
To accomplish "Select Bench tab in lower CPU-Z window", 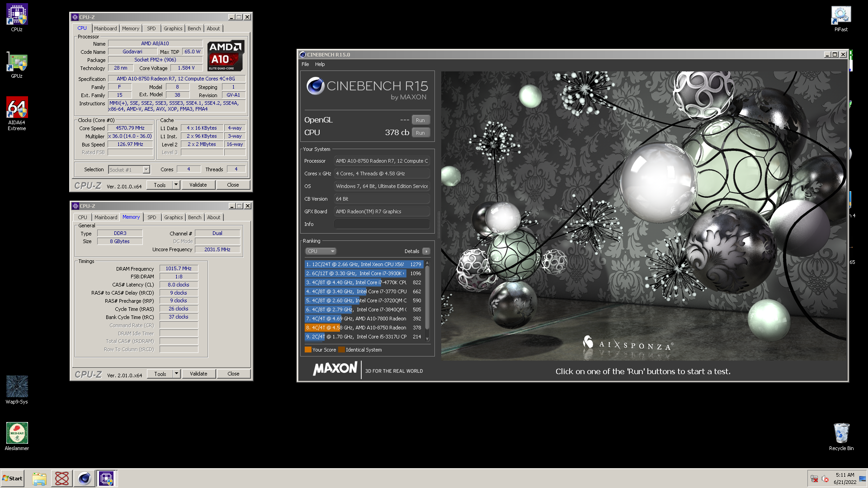I will coord(195,217).
